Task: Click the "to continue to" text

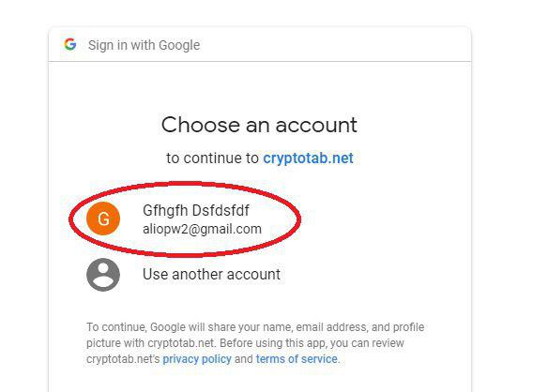Action: [212, 158]
